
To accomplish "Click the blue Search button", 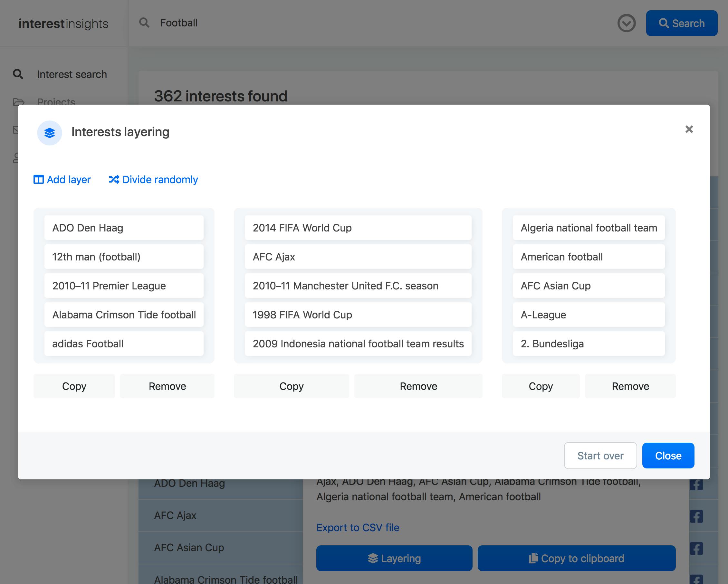I will pyautogui.click(x=682, y=23).
